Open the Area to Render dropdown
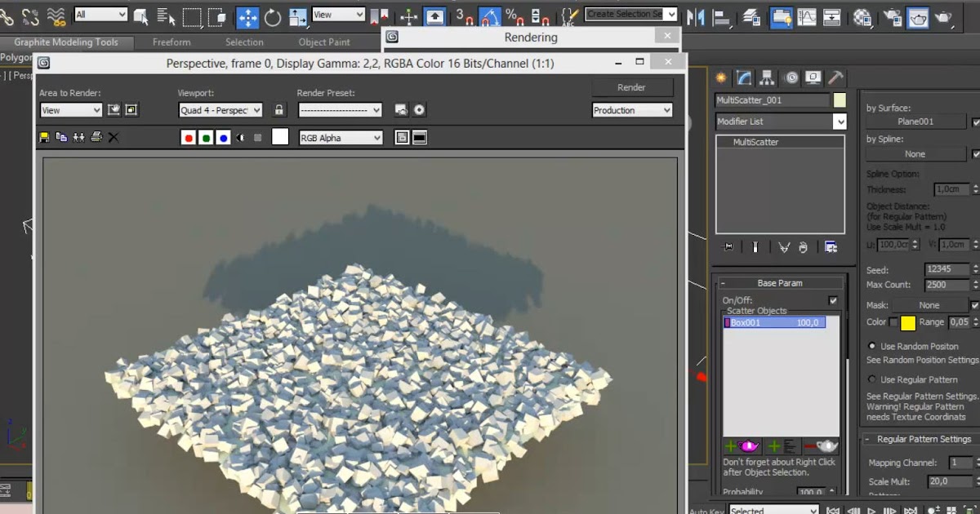The image size is (980, 514). point(71,110)
